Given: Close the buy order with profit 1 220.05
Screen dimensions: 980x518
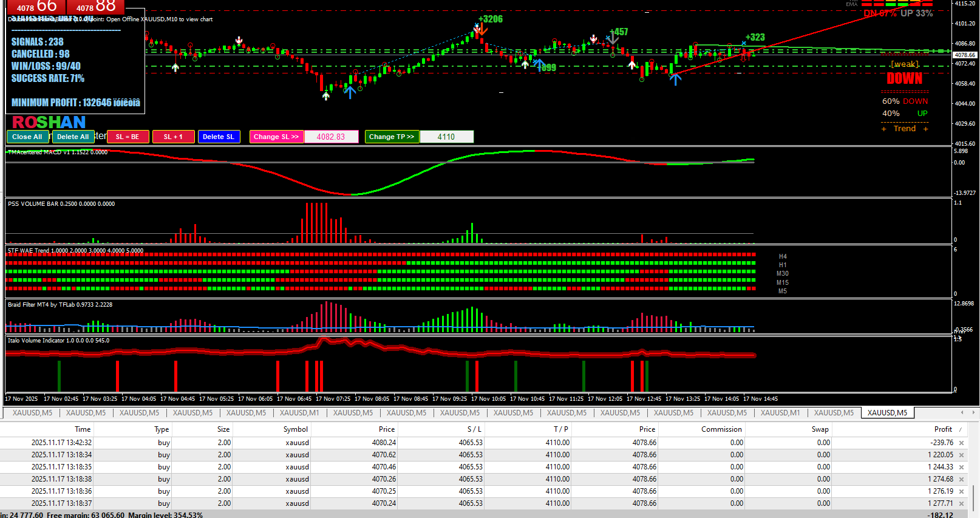Looking at the screenshot, I should 961,455.
